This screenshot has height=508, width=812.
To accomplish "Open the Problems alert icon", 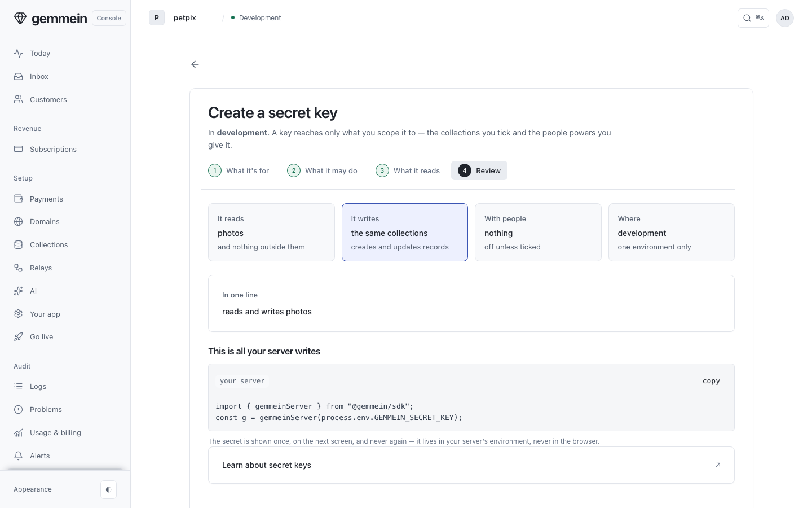I will tap(19, 409).
